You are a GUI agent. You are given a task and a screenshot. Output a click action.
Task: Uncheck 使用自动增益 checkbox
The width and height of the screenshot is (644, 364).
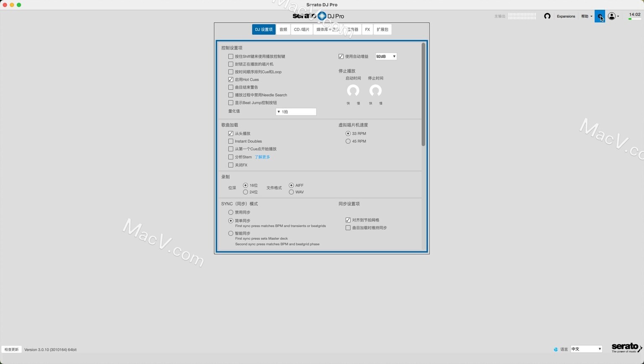[x=341, y=56]
